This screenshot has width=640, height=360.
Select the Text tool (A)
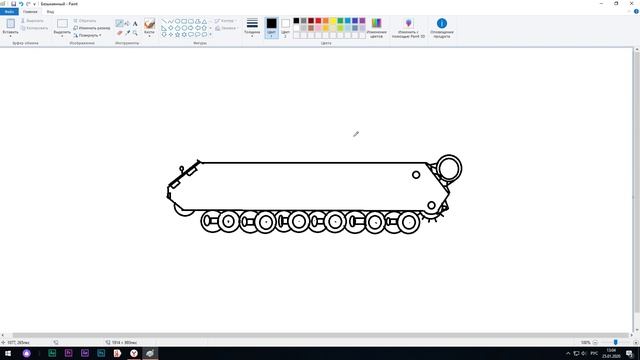[135, 24]
